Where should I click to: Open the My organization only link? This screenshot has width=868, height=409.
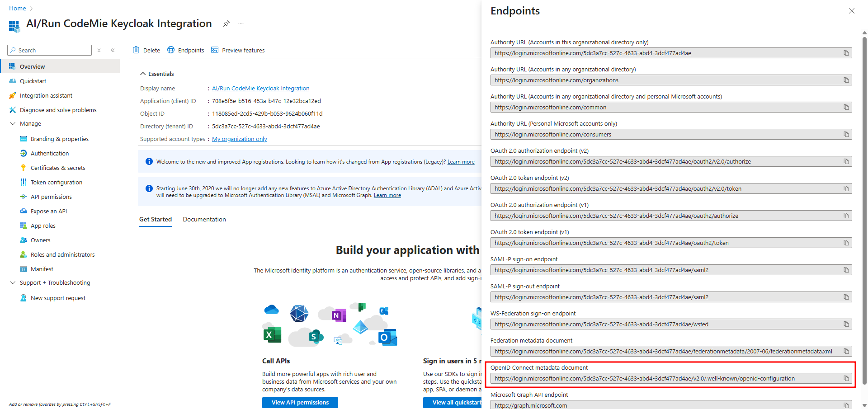pos(239,139)
